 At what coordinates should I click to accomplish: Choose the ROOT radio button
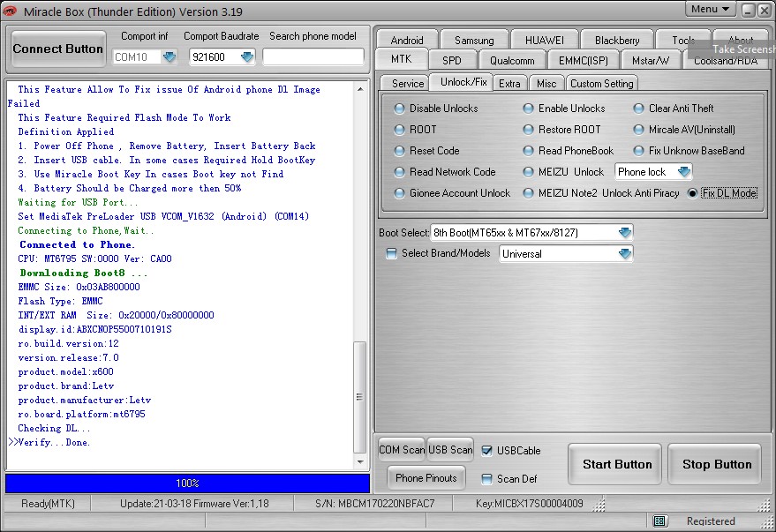click(399, 130)
